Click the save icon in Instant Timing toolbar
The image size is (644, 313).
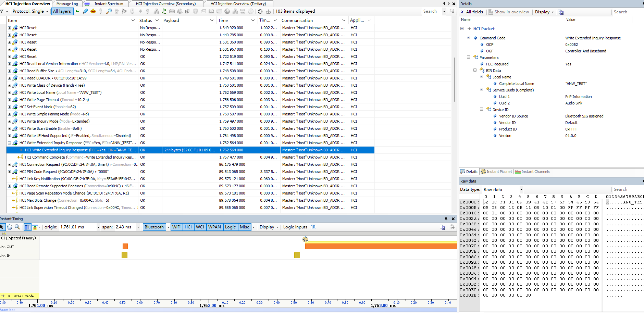443,227
